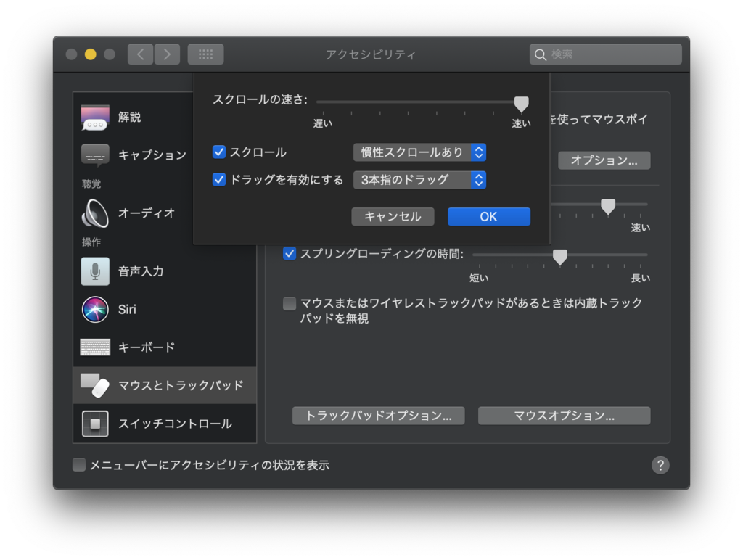Click the grid icon to show all preferences
Viewport: 743px width, 560px height.
click(x=205, y=54)
